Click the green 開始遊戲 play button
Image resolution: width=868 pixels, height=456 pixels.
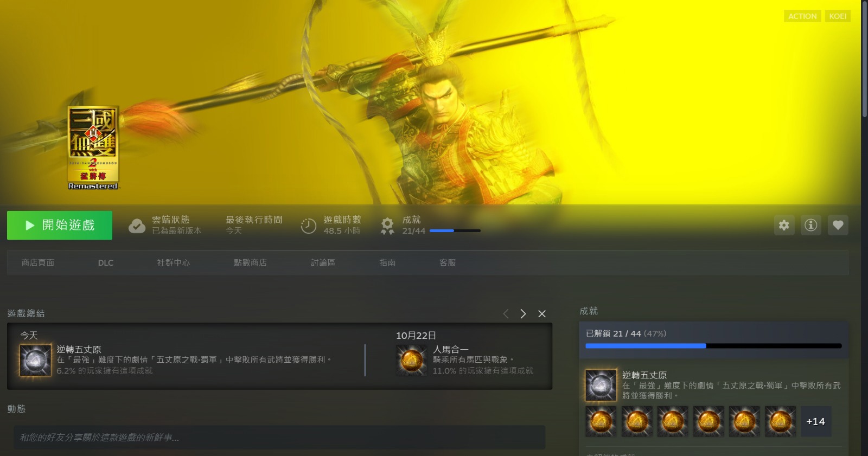click(60, 225)
